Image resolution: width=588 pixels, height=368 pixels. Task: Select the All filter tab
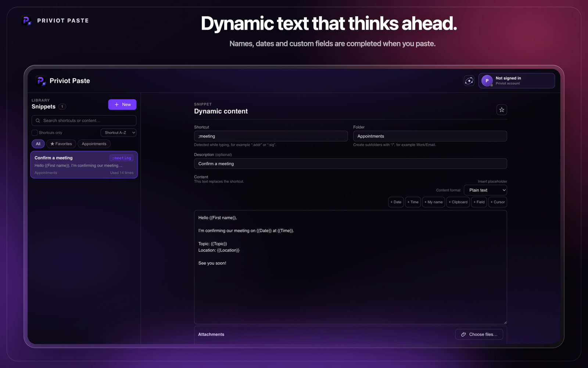click(38, 144)
